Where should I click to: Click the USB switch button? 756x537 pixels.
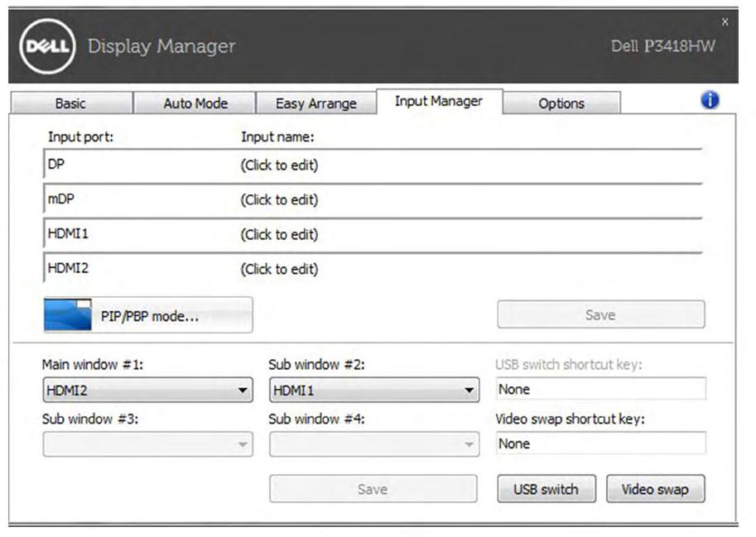click(547, 489)
